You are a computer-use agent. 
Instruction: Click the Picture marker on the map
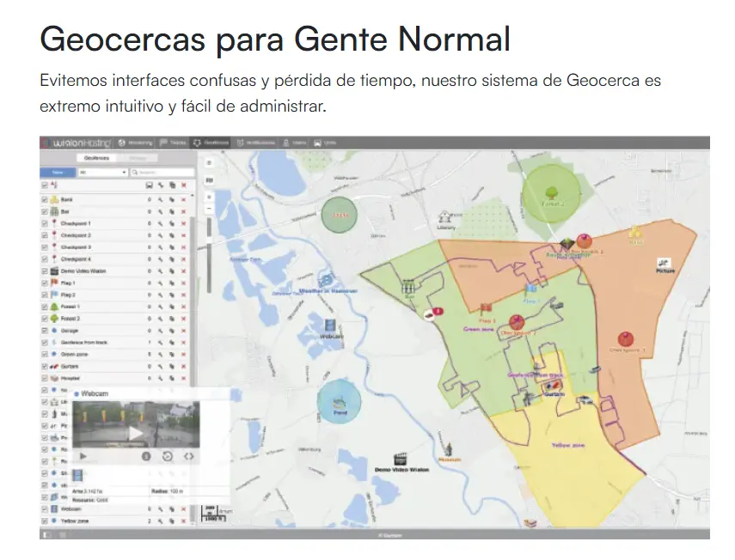pos(664,263)
